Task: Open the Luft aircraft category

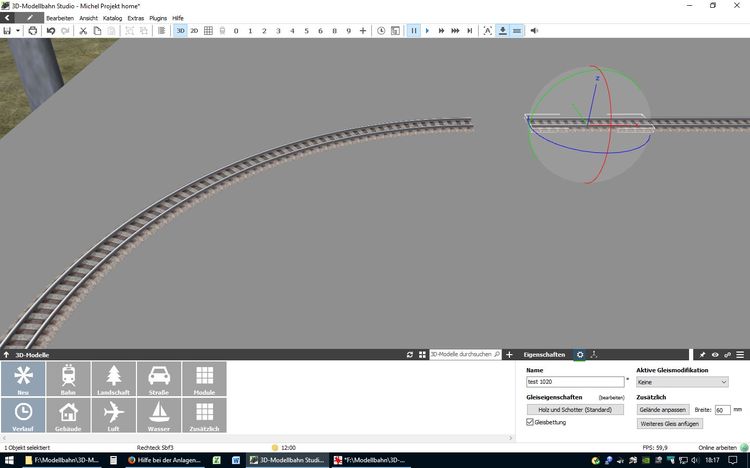Action: tap(113, 415)
